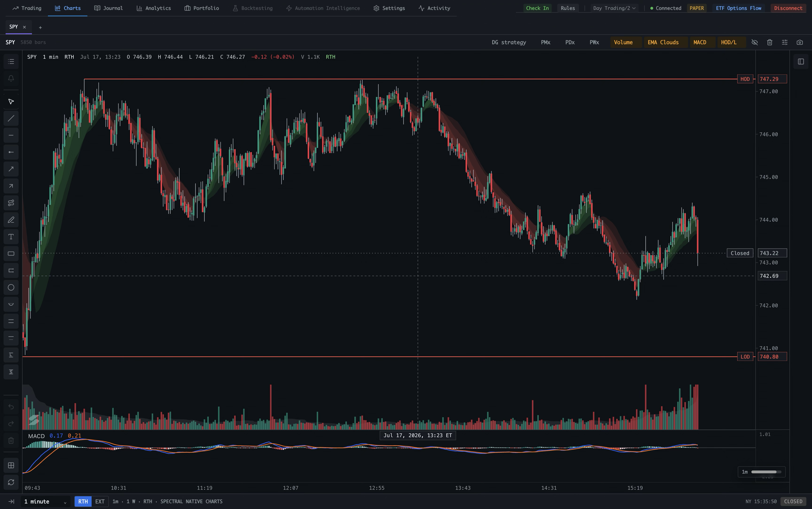Toggle the EMA Clouds indicator

666,42
